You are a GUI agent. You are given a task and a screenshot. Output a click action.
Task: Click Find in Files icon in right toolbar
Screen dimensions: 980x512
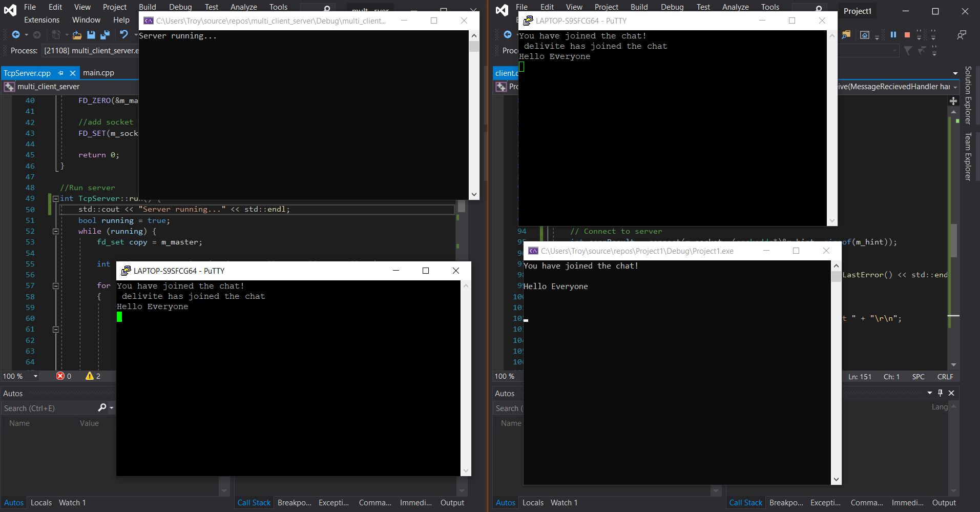[x=846, y=34]
